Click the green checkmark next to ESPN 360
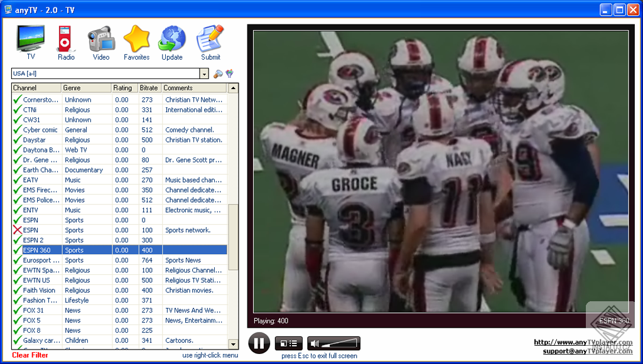The image size is (643, 364). tap(17, 250)
